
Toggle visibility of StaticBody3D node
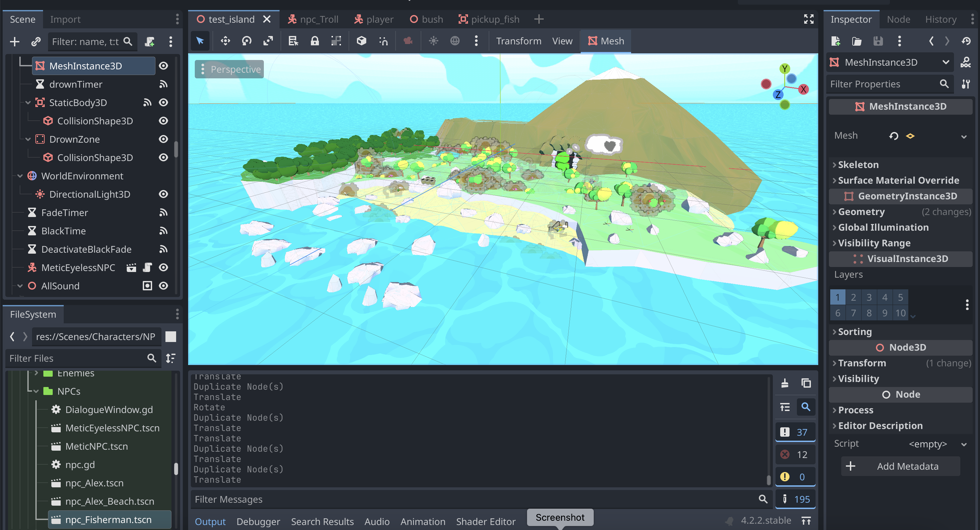coord(163,103)
